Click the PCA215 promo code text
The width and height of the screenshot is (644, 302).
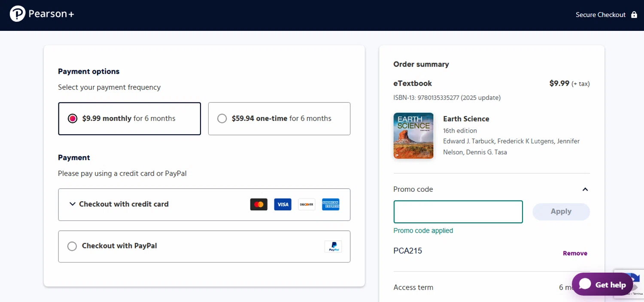tap(408, 251)
